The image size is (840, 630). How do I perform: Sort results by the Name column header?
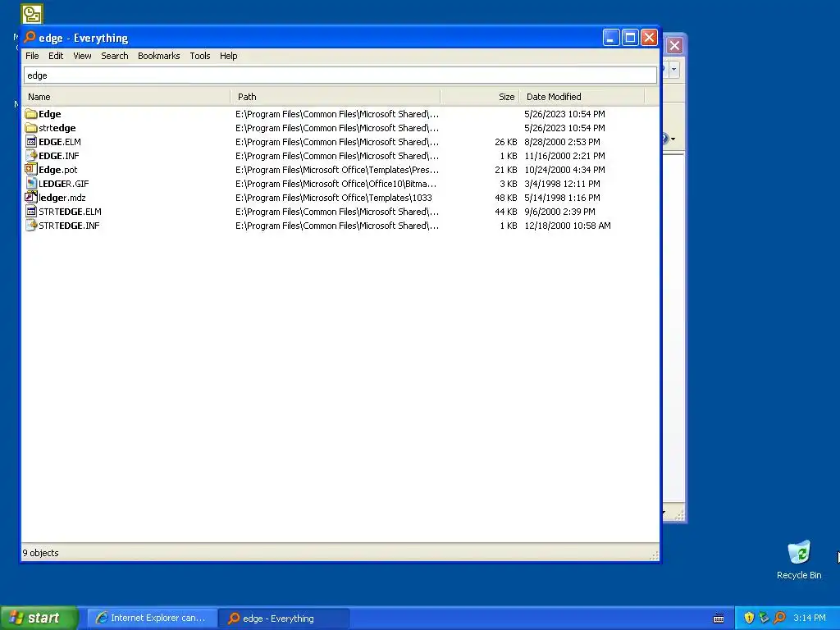click(x=126, y=97)
